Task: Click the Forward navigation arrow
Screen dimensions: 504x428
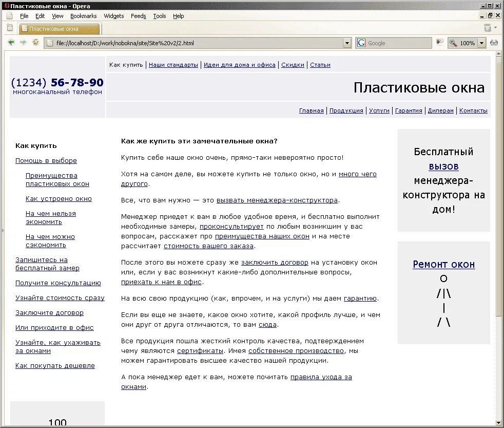Action: coord(23,43)
